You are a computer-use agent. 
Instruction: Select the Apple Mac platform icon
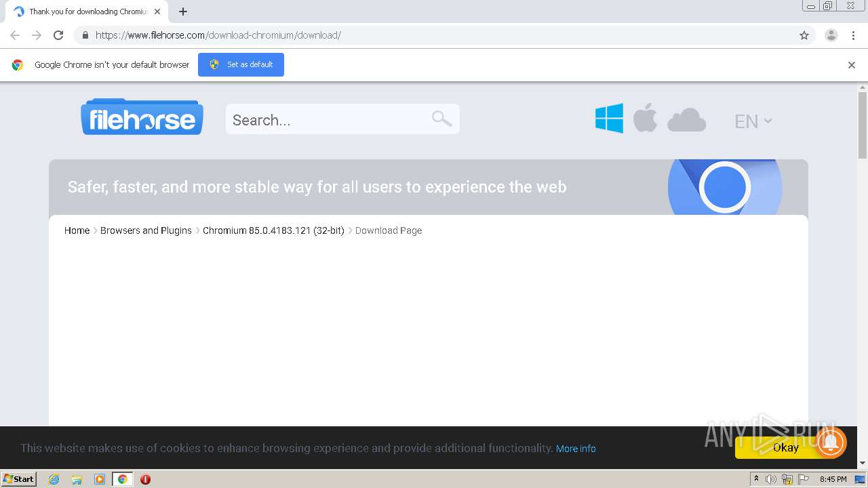(645, 118)
